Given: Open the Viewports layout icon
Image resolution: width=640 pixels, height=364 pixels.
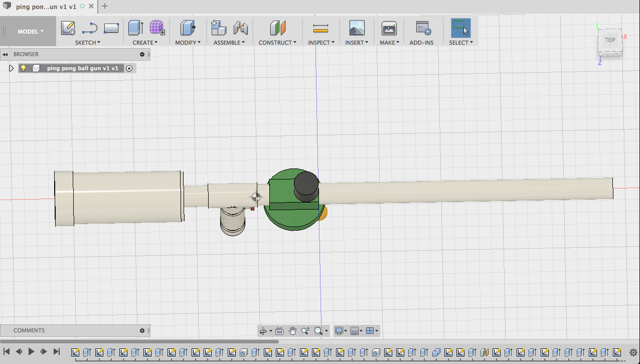Looking at the screenshot, I should pos(370,331).
